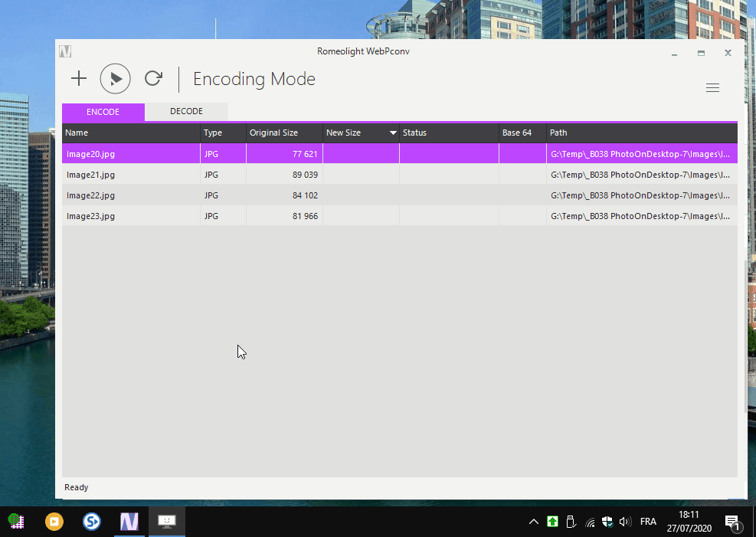Open the monitor taskbar application
756x537 pixels.
[x=167, y=522]
